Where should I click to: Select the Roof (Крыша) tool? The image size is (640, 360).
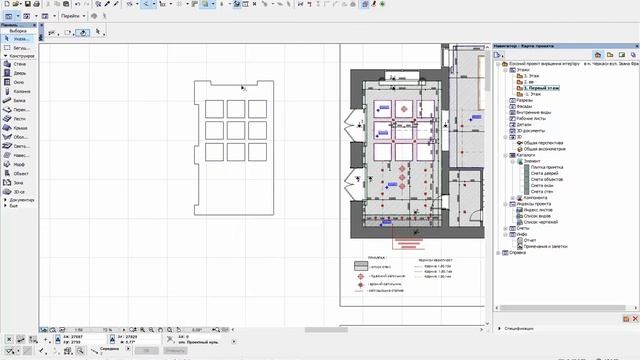[x=16, y=128]
